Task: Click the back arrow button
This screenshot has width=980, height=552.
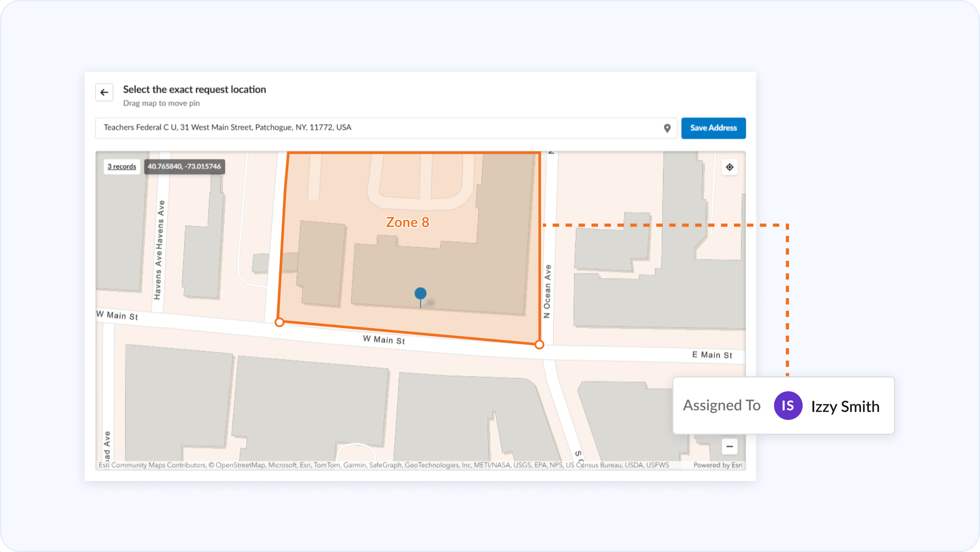Action: [104, 92]
